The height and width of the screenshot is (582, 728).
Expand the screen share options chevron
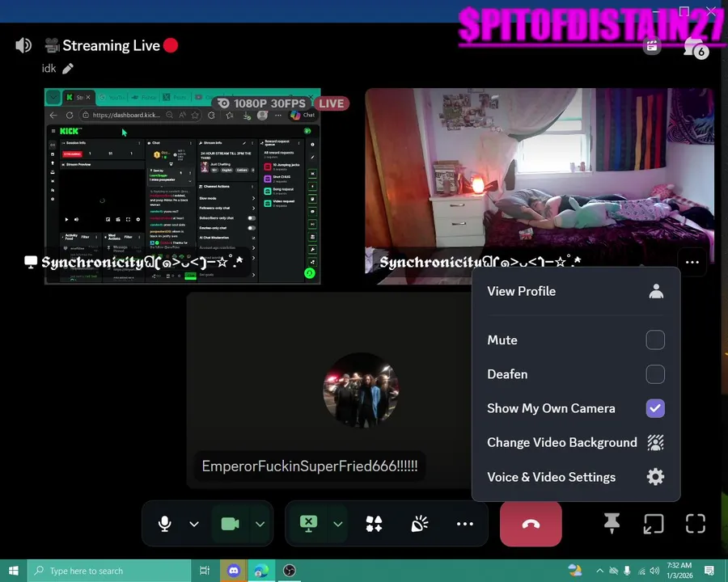click(x=338, y=524)
